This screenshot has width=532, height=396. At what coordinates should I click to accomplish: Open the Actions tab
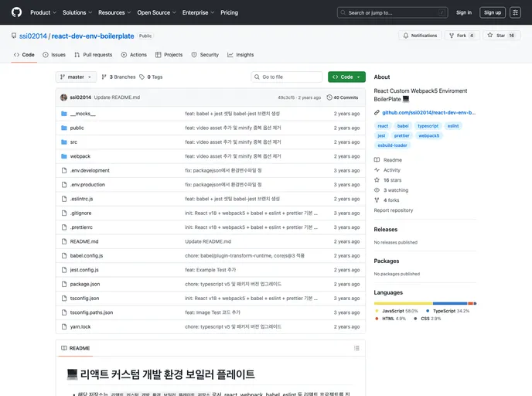point(134,55)
